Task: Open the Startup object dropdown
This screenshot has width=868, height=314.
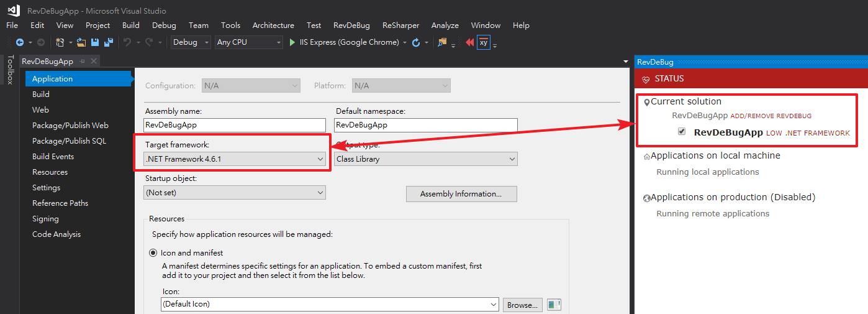Action: point(235,193)
